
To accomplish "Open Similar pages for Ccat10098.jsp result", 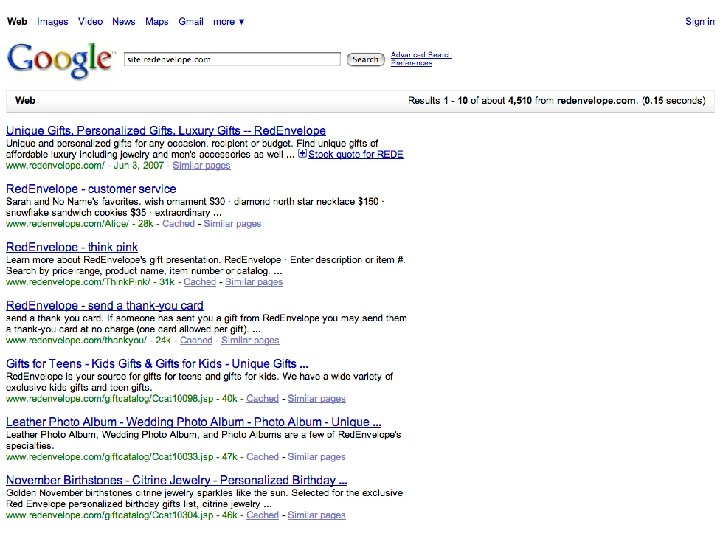I will pos(317,399).
